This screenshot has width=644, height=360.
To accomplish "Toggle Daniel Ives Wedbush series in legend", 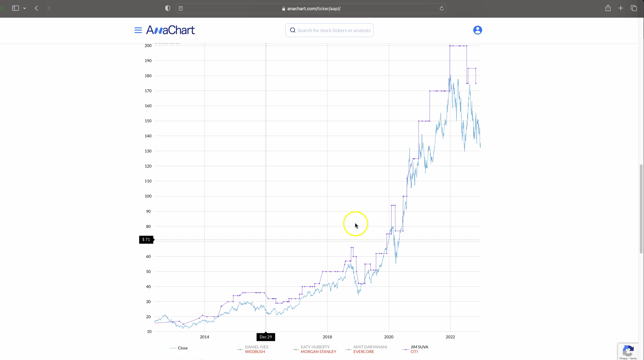I will 256,349.
